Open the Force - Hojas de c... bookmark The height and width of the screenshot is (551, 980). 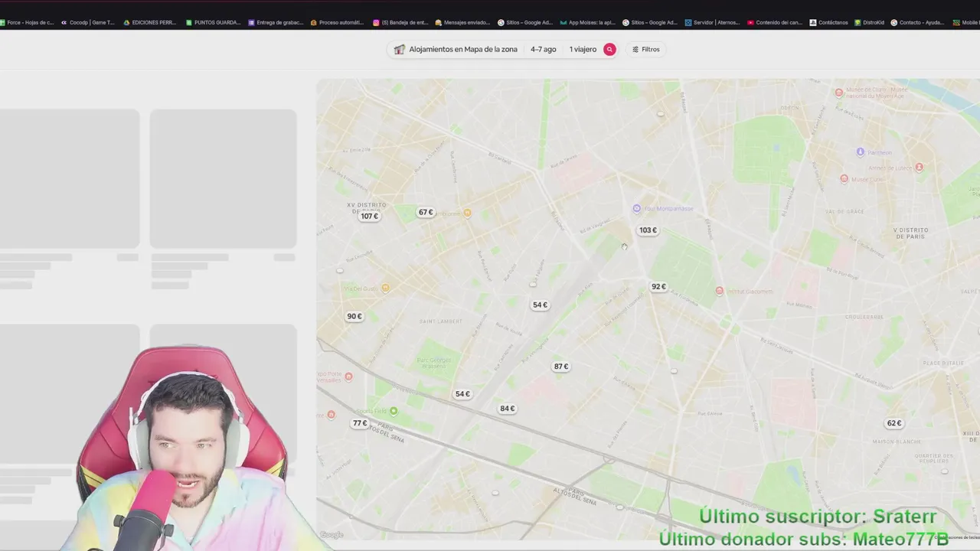point(28,22)
